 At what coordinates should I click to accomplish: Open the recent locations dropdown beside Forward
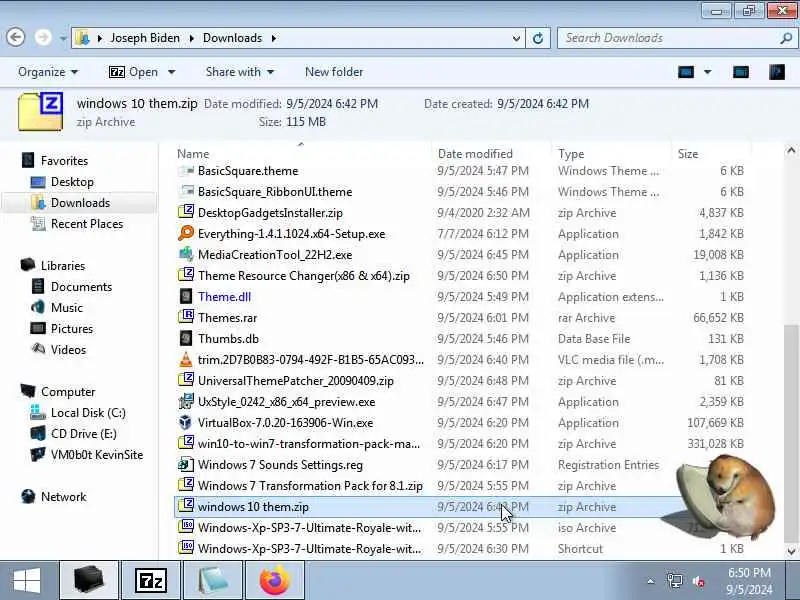click(63, 38)
